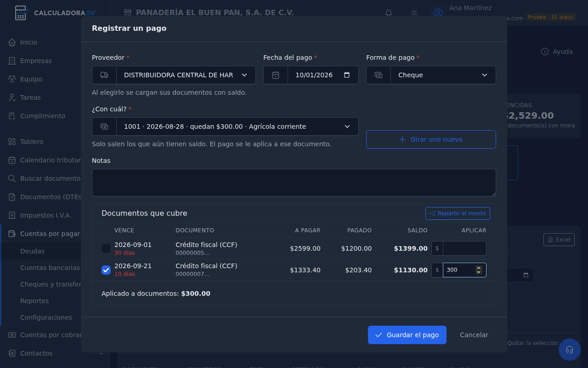Image resolution: width=588 pixels, height=368 pixels.
Task: Click the Excel export button
Action: coord(559,240)
